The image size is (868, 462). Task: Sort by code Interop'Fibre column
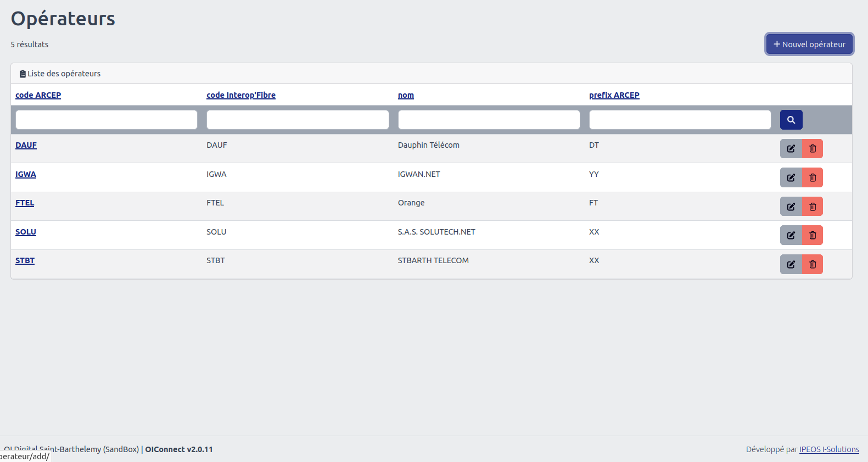tap(240, 95)
